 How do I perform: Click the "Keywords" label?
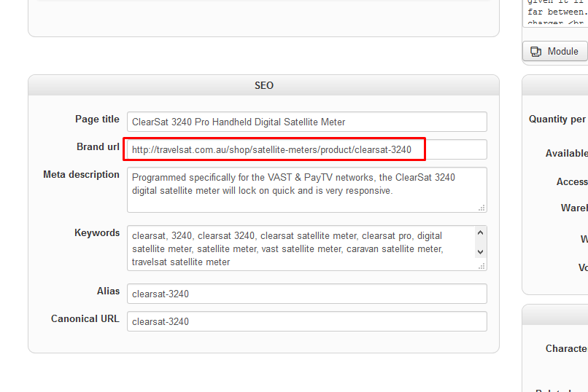[97, 233]
